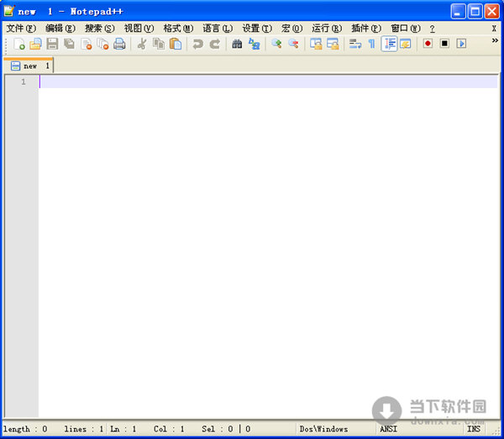Click the Notepad++ title bar icon
Screen dimensions: 504x439
click(x=9, y=11)
